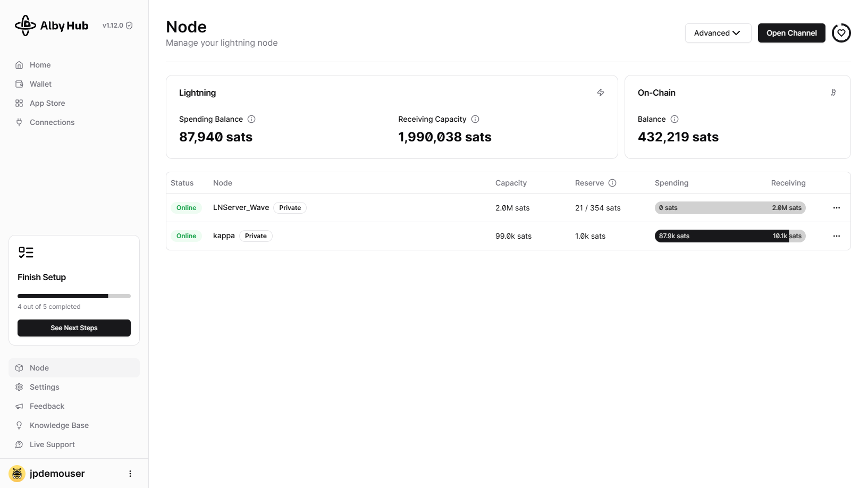Go to the Wallet page
The width and height of the screenshot is (868, 488).
click(x=40, y=84)
